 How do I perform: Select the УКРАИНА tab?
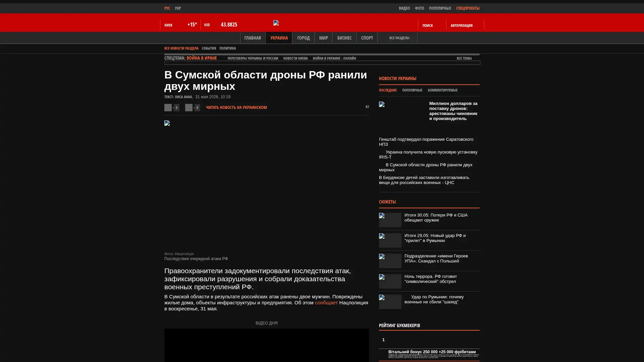coord(279,38)
